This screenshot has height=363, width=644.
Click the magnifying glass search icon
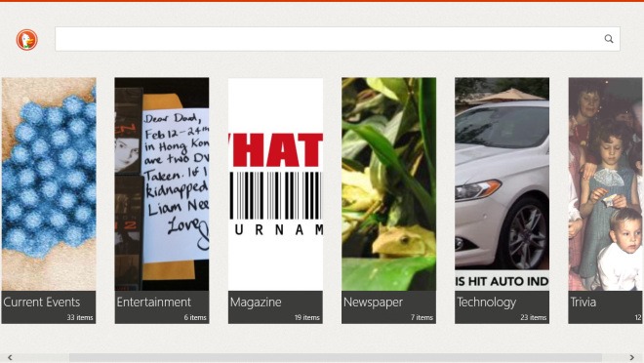point(609,39)
